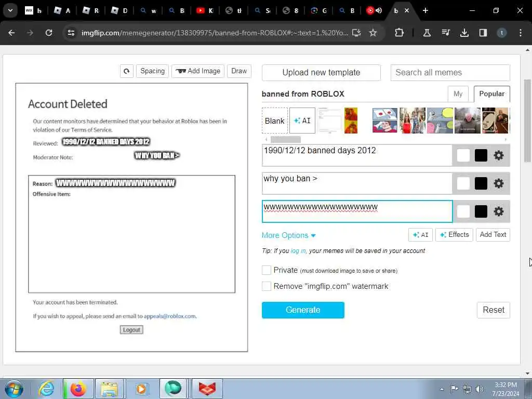Image resolution: width=532 pixels, height=399 pixels.
Task: Open the Effects button
Action: pos(454,234)
